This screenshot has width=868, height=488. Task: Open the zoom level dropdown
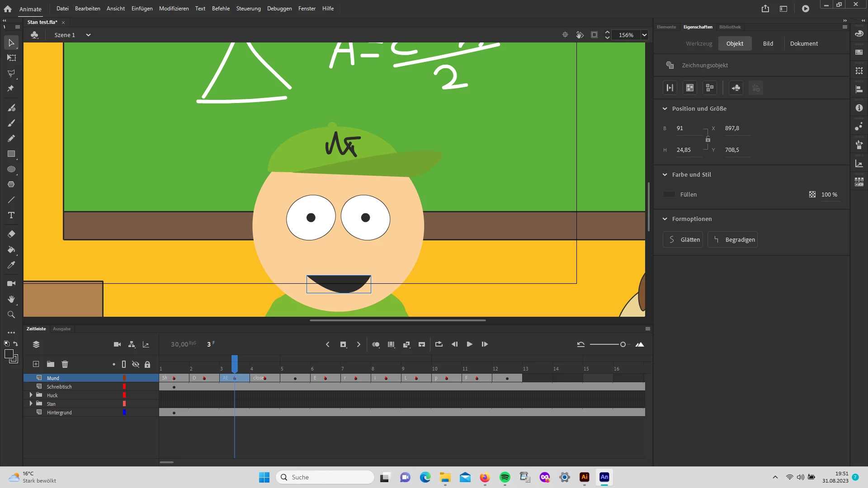pyautogui.click(x=644, y=35)
